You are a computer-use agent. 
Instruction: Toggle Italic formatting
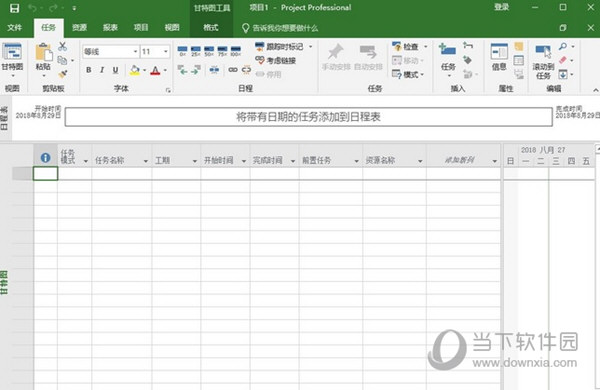click(102, 70)
